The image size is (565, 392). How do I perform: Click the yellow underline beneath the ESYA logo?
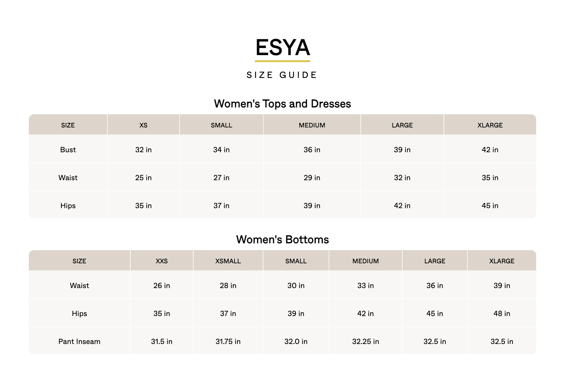coord(282,61)
